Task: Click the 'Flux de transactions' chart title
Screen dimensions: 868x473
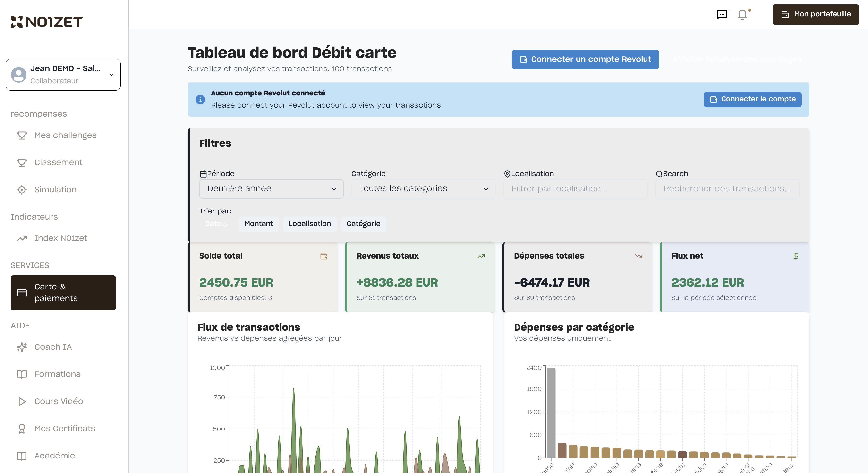Action: pyautogui.click(x=249, y=327)
